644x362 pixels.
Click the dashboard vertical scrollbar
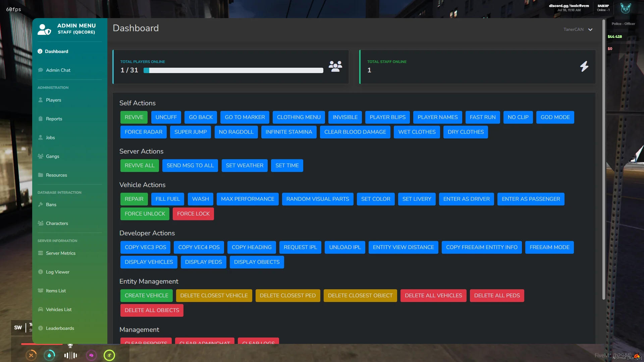click(x=604, y=159)
